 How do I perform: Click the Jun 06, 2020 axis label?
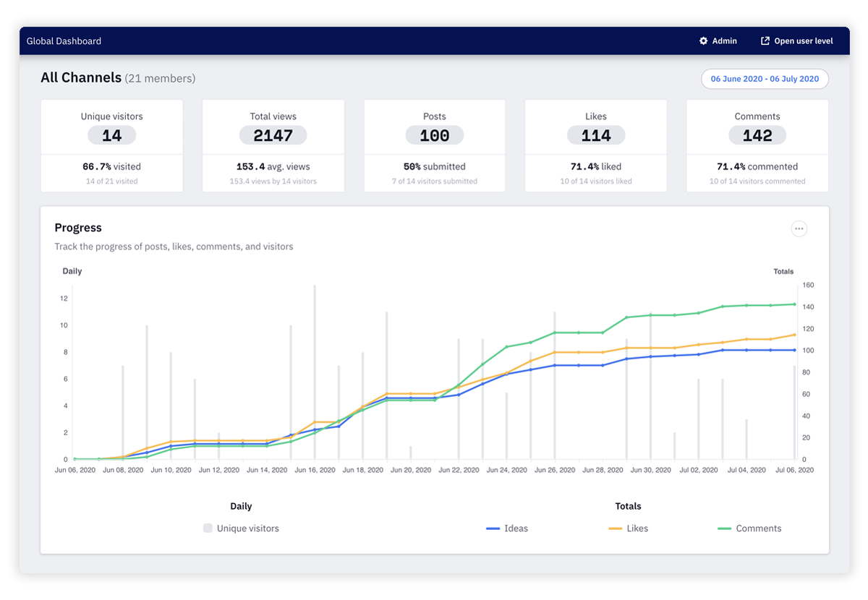(x=75, y=470)
